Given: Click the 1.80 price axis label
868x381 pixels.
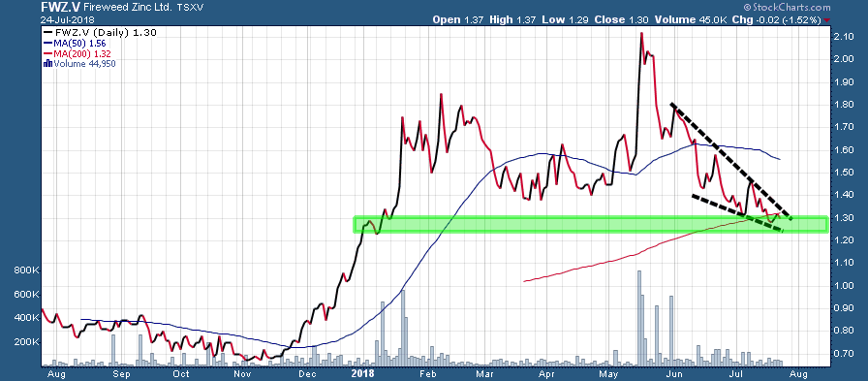Looking at the screenshot, I should coord(844,104).
